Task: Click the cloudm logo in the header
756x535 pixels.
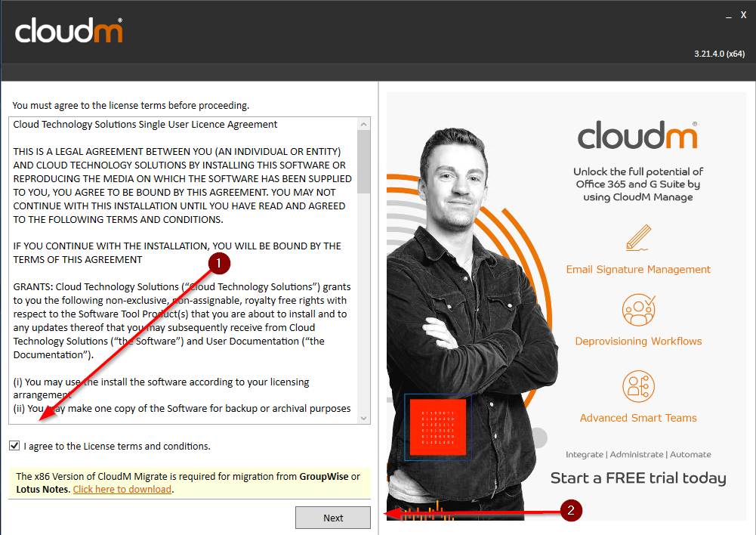Action: (69, 30)
